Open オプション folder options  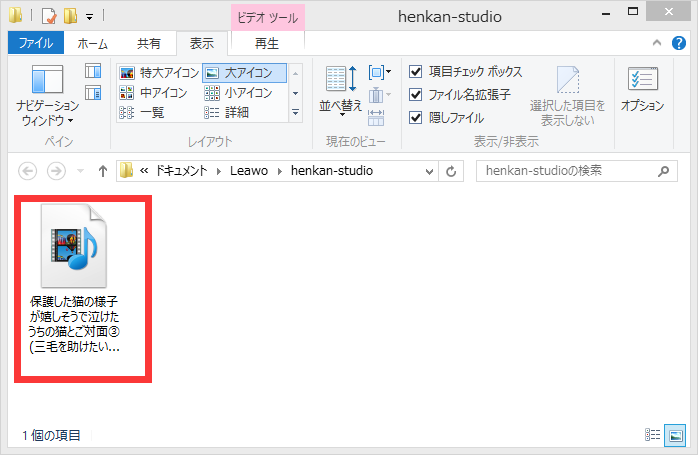pos(642,89)
